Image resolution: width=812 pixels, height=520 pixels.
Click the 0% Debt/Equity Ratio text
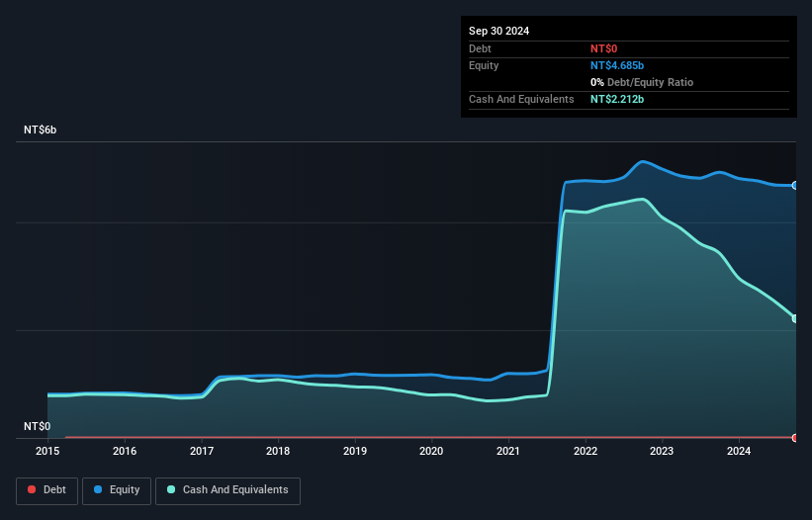[642, 82]
